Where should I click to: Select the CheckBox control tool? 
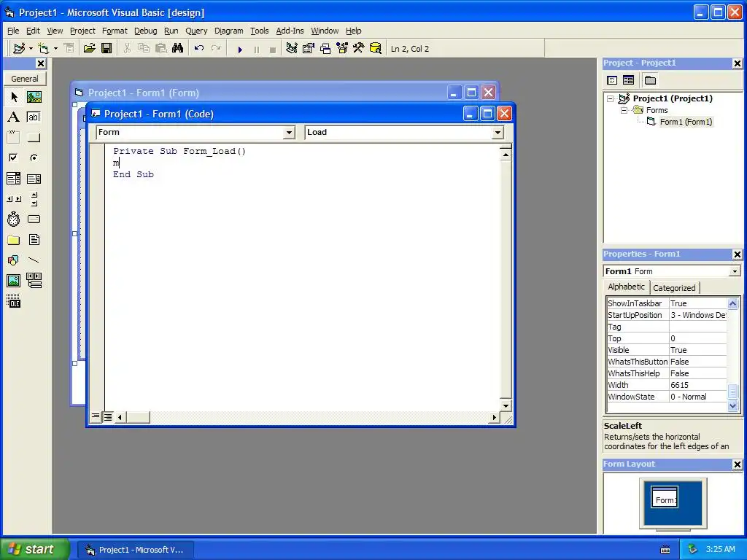tap(14, 157)
